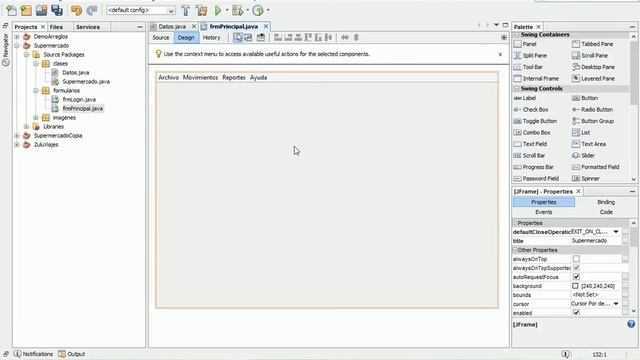Click the Profile Project icon
This screenshot has height=360, width=640.
(258, 10)
